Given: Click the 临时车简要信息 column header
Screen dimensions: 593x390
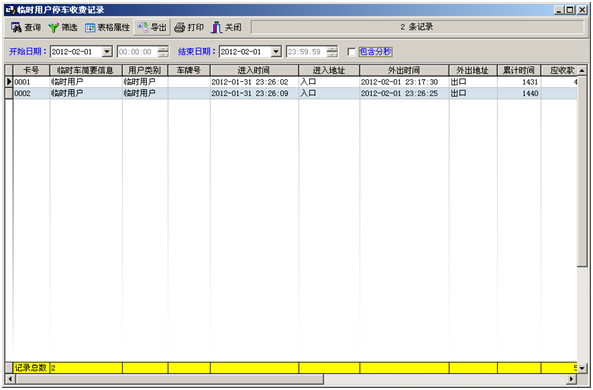Looking at the screenshot, I should pos(86,70).
